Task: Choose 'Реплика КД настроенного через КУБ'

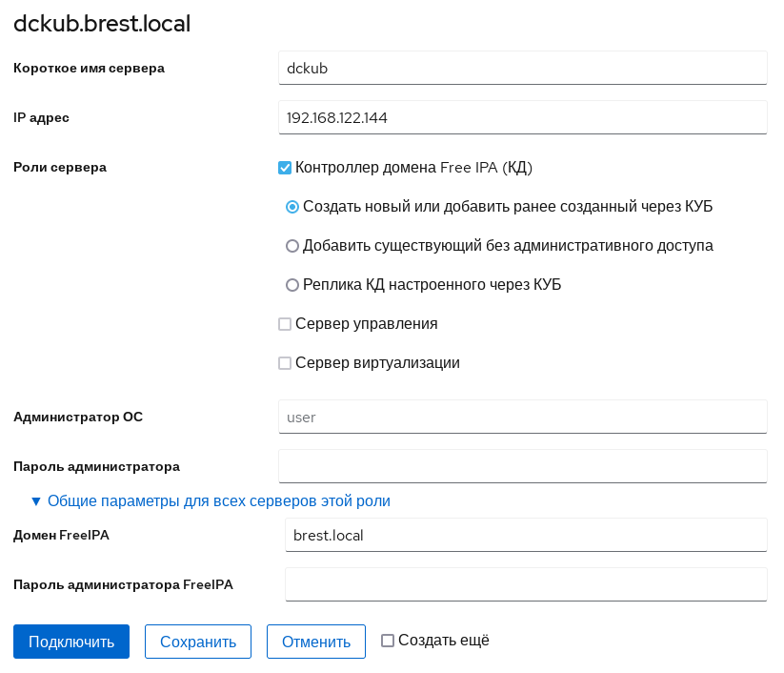Action: pos(293,285)
